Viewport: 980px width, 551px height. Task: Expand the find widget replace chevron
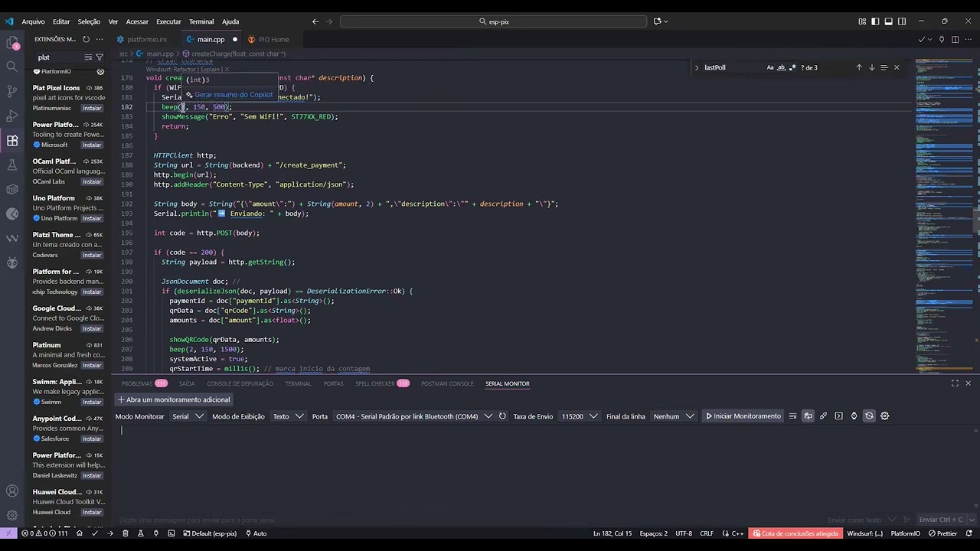point(697,67)
